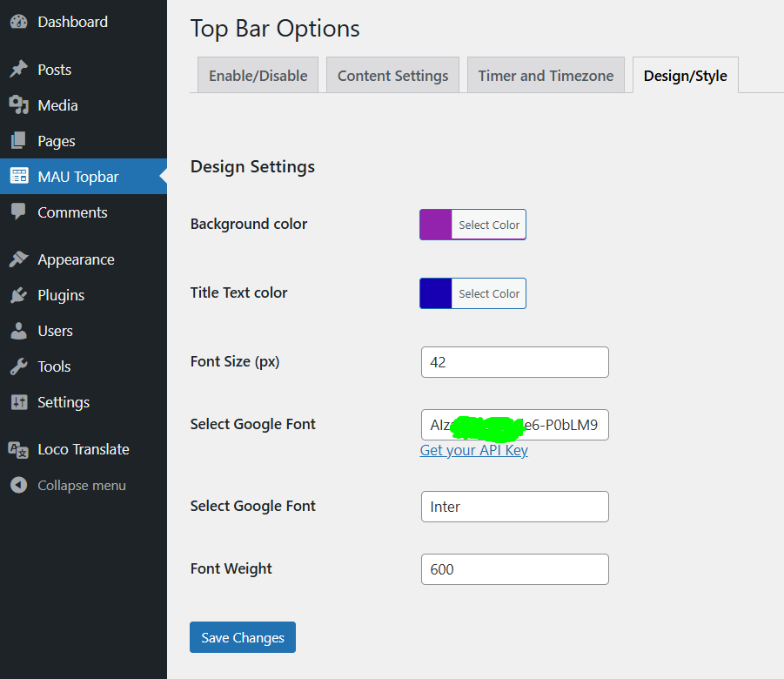The height and width of the screenshot is (679, 784).
Task: Click the blue Title Text color swatch
Action: [436, 293]
